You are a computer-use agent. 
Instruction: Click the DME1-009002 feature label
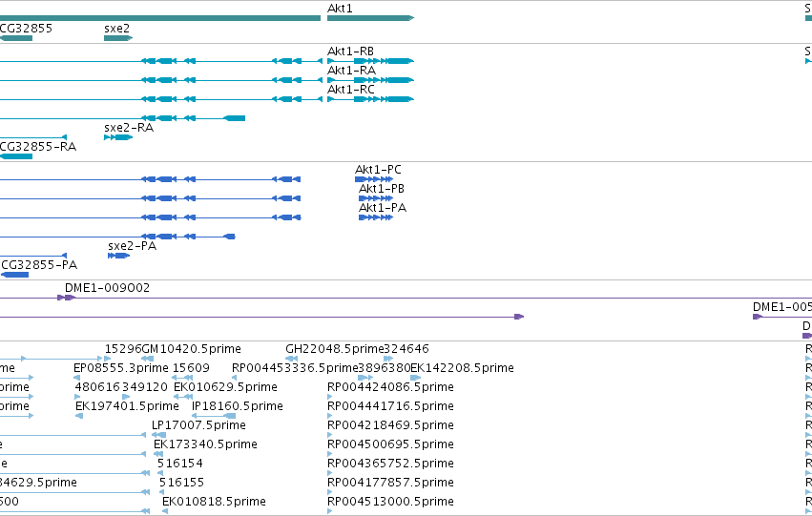[107, 288]
